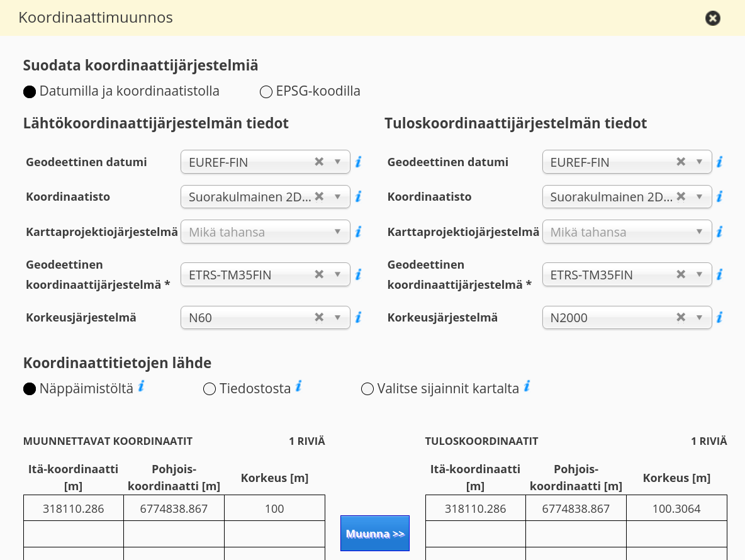Select the EPSG-koodilla radio button
The height and width of the screenshot is (560, 745).
[x=266, y=92]
